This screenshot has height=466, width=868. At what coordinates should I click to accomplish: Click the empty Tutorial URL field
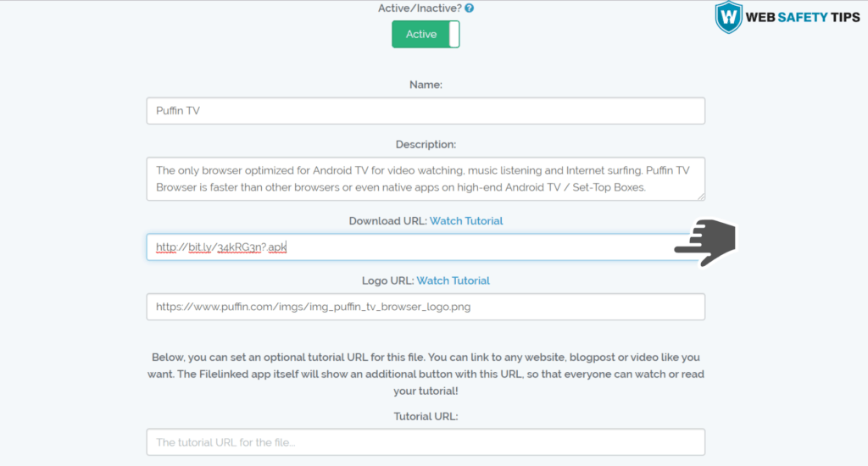click(426, 442)
